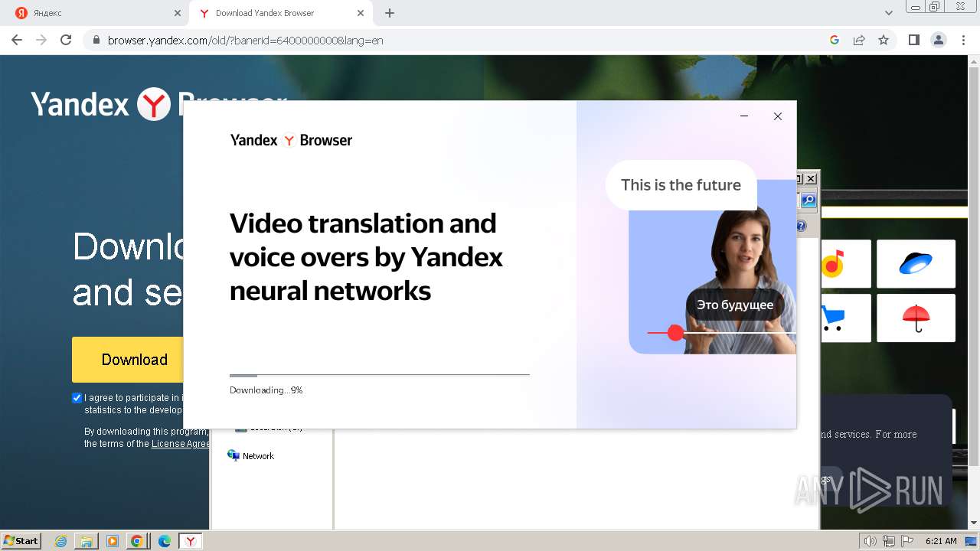Image resolution: width=980 pixels, height=551 pixels.
Task: Uncheck the agree to participate checkbox
Action: click(x=77, y=398)
